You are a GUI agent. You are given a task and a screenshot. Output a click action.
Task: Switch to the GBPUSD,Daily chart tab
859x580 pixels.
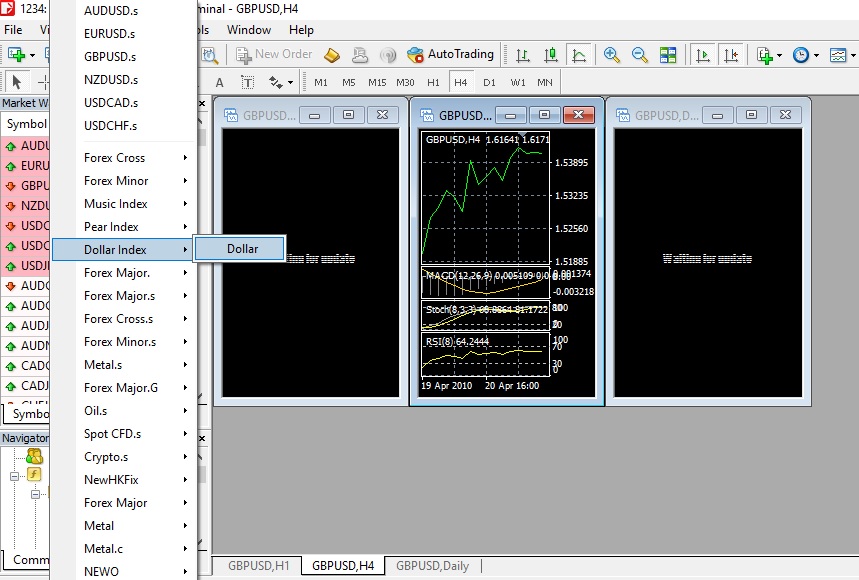(432, 566)
